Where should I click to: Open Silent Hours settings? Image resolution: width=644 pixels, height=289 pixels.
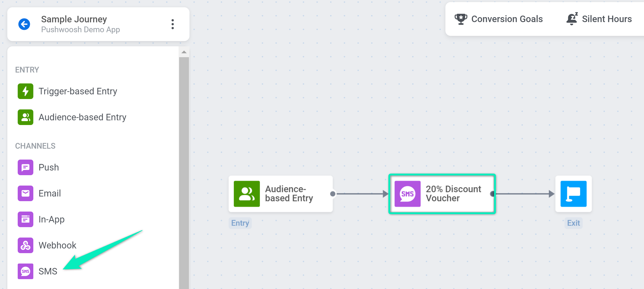[x=607, y=19]
